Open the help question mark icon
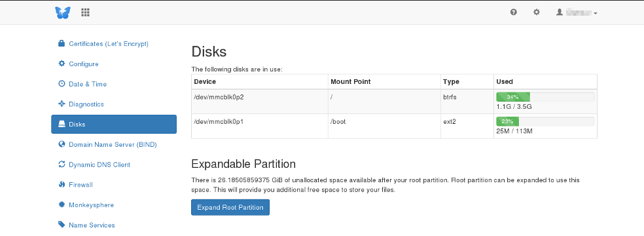 pyautogui.click(x=513, y=12)
